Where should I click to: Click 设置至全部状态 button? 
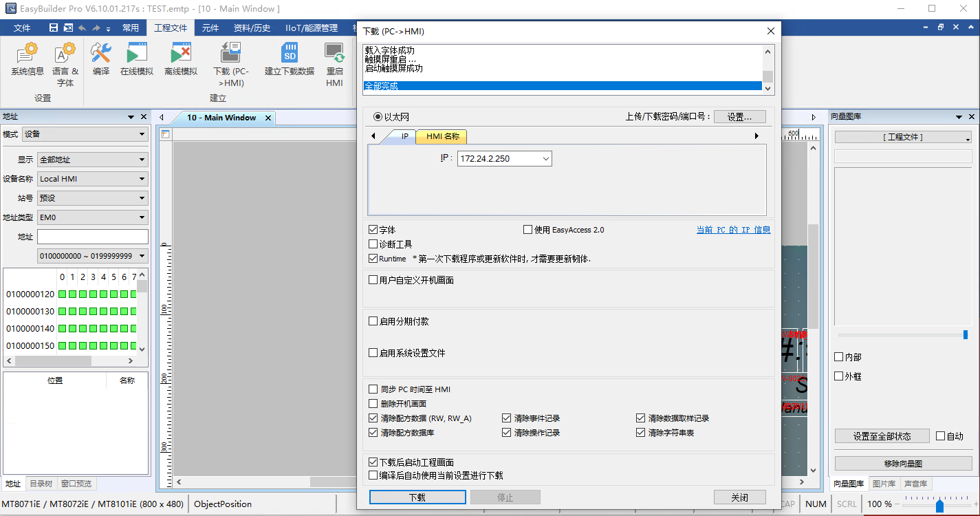point(882,436)
